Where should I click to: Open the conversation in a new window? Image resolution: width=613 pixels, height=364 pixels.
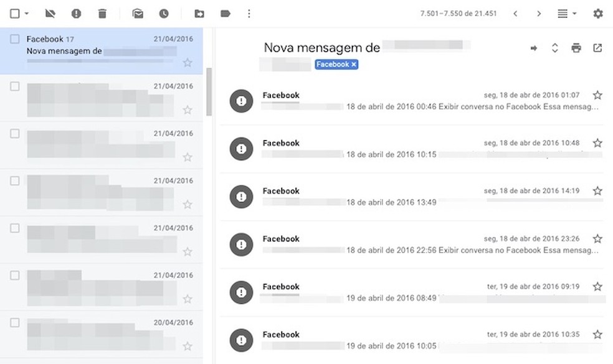click(597, 47)
